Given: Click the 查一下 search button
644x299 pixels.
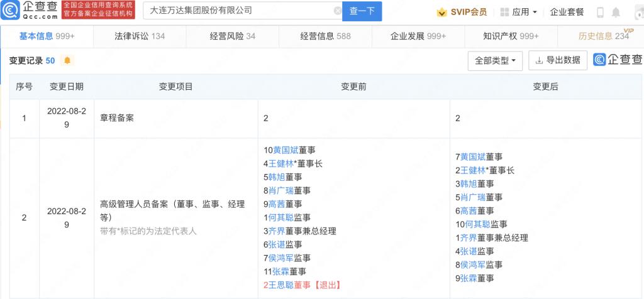Looking at the screenshot, I should click(362, 11).
